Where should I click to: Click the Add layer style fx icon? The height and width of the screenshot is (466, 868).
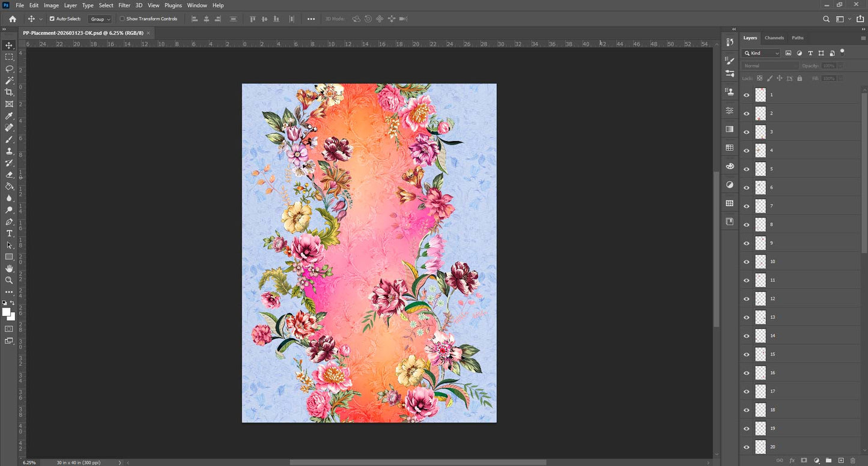pos(792,461)
